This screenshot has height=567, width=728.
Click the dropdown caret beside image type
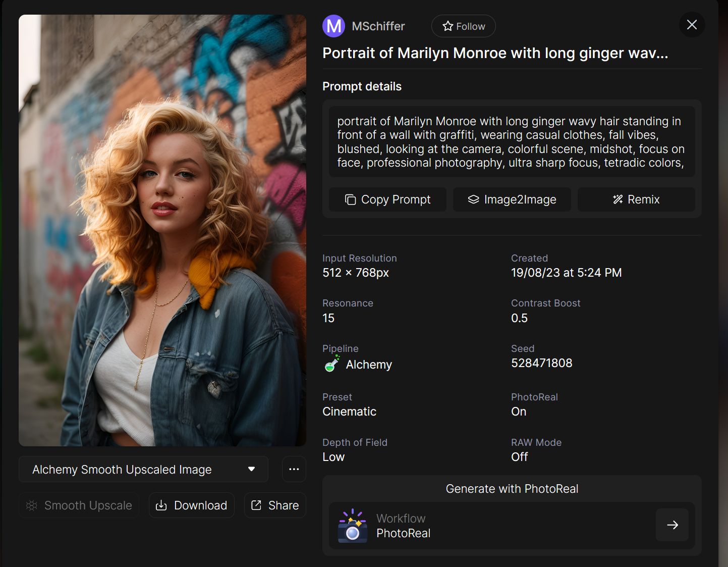coord(251,469)
